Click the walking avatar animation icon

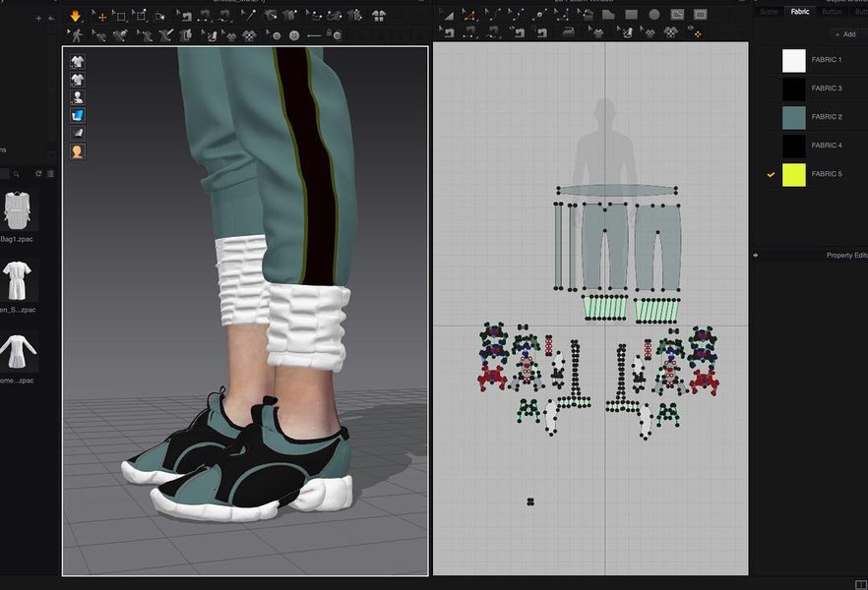click(x=76, y=34)
